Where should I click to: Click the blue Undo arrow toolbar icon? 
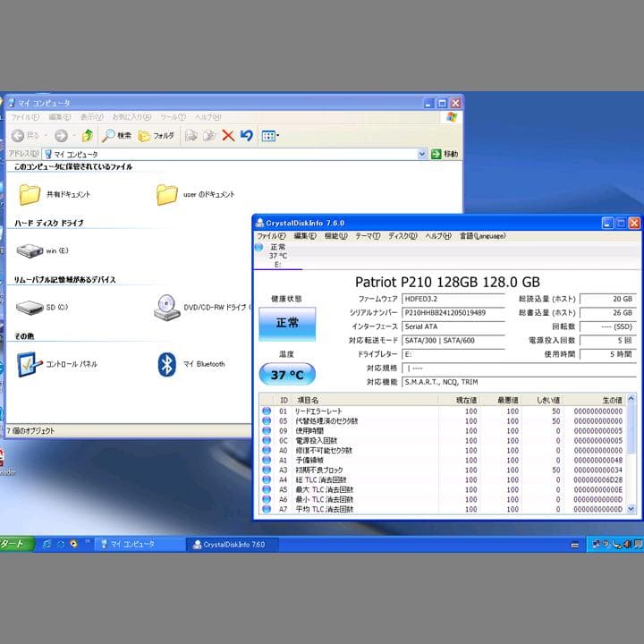[247, 136]
